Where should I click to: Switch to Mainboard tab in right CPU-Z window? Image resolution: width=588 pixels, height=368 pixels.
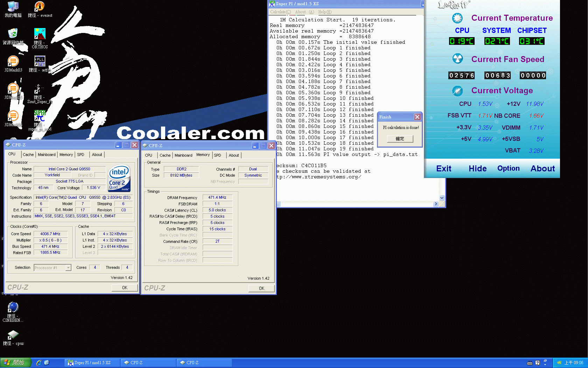tap(183, 155)
